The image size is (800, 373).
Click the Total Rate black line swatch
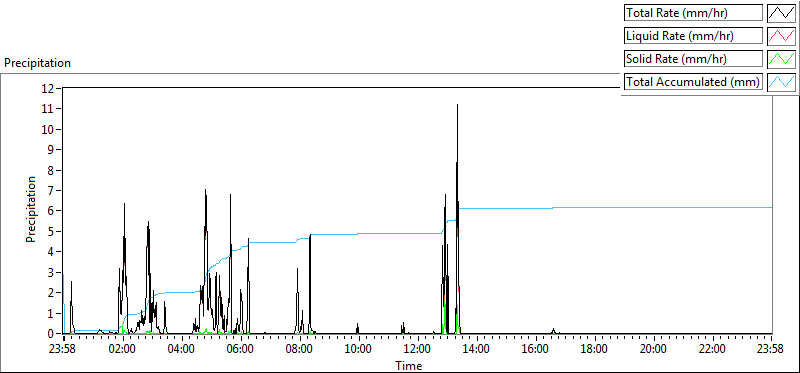[781, 13]
